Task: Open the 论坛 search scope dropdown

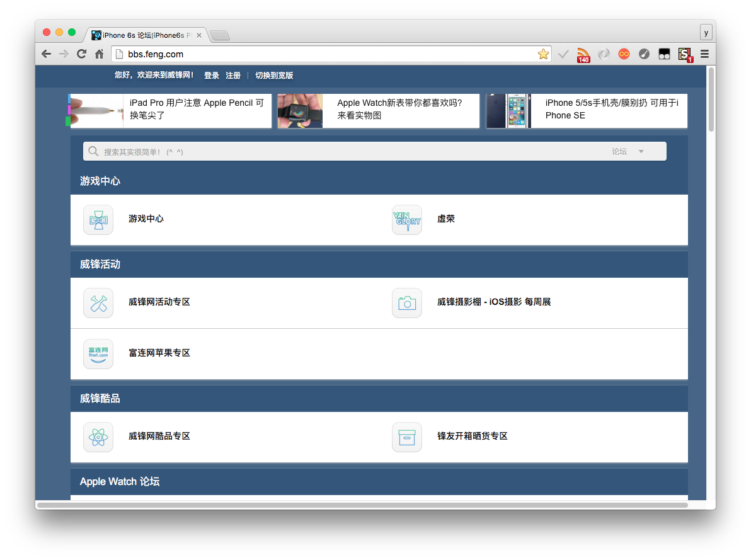Action: click(x=628, y=151)
